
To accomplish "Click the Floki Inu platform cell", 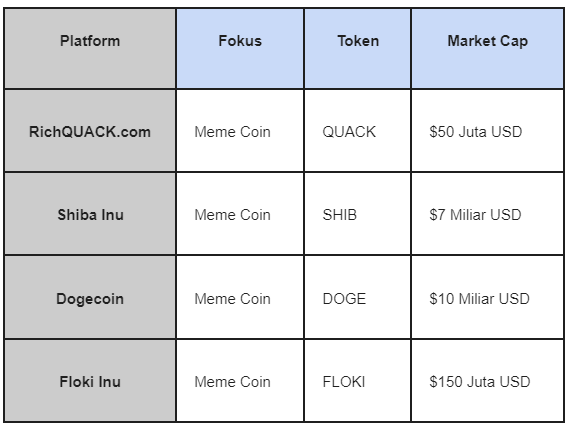I will tap(90, 381).
